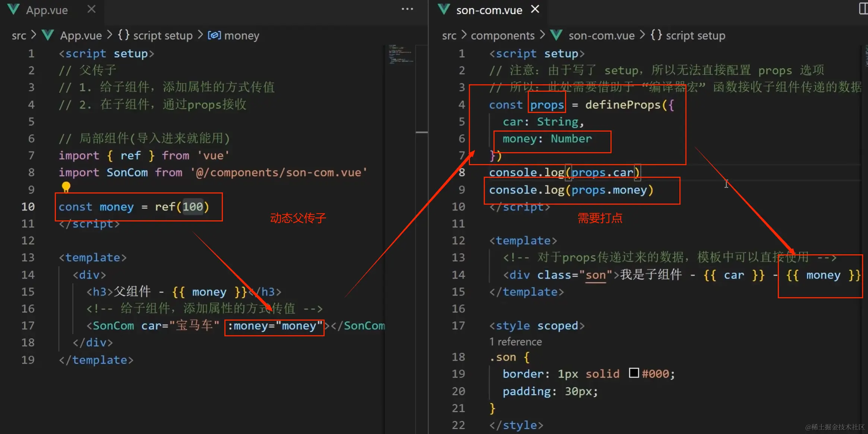The height and width of the screenshot is (434, 868).
Task: Click 'console.log(props.car)' line
Action: click(x=564, y=172)
